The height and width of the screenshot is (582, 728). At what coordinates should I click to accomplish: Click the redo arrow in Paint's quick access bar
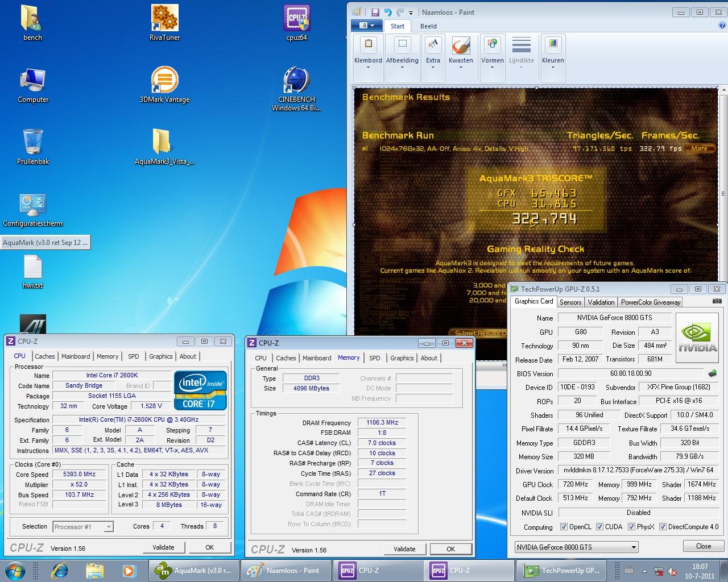coord(400,12)
